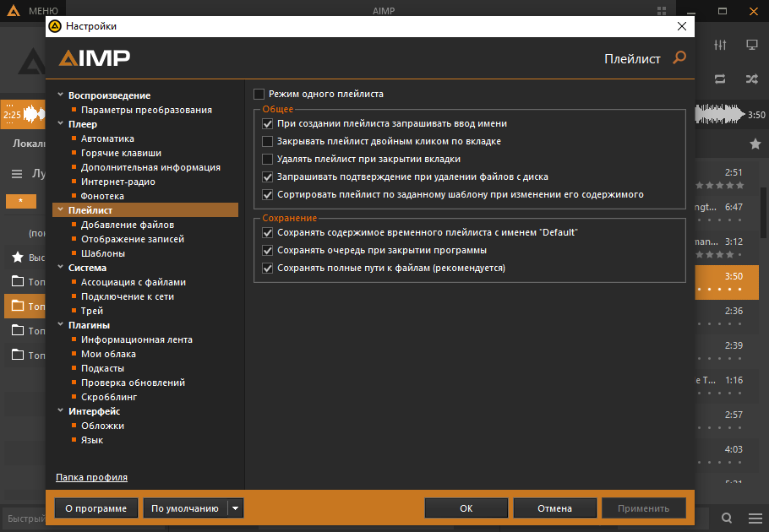Click the star favorite icon in main window
Viewport: 769px width, 532px height.
[x=755, y=144]
